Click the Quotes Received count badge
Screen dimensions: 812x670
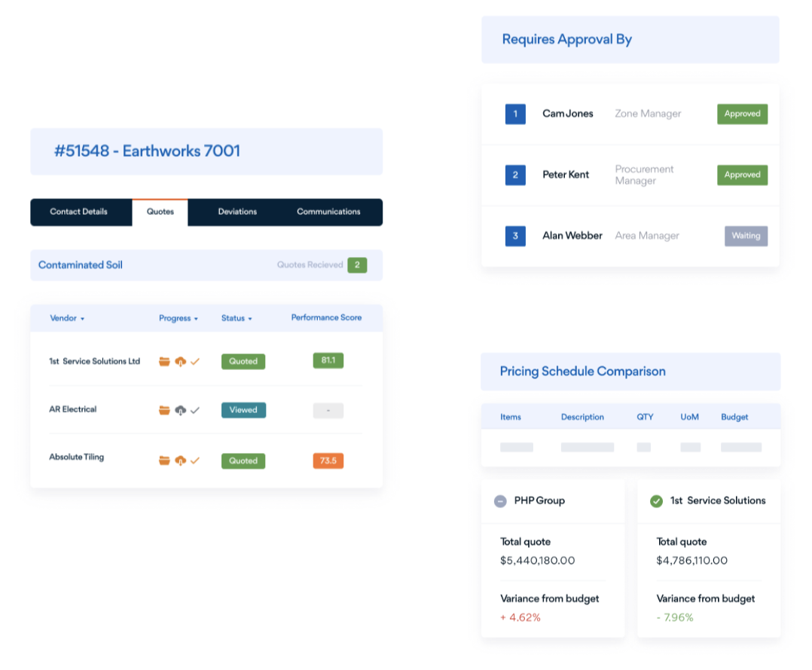point(357,265)
